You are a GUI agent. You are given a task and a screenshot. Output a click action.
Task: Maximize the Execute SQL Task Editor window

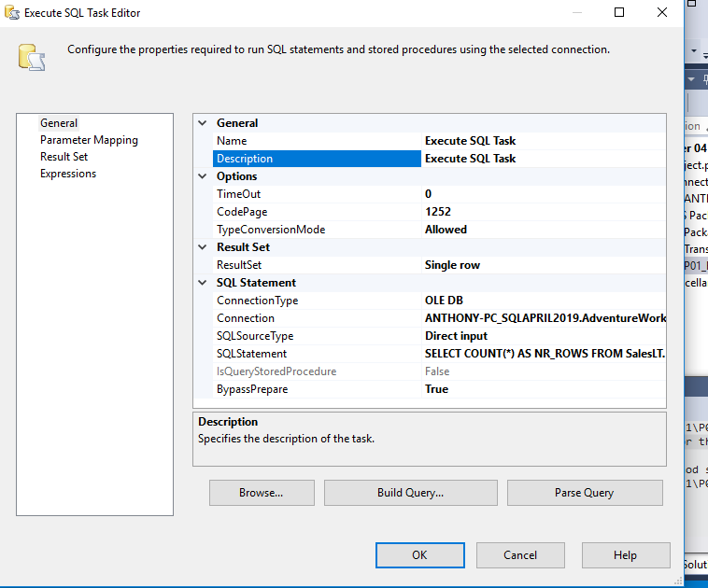pos(619,13)
